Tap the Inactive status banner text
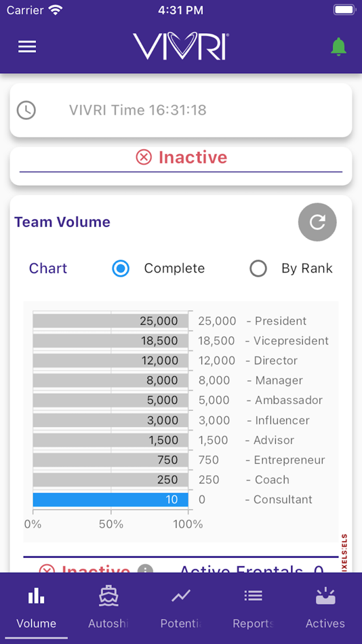 coord(193,157)
